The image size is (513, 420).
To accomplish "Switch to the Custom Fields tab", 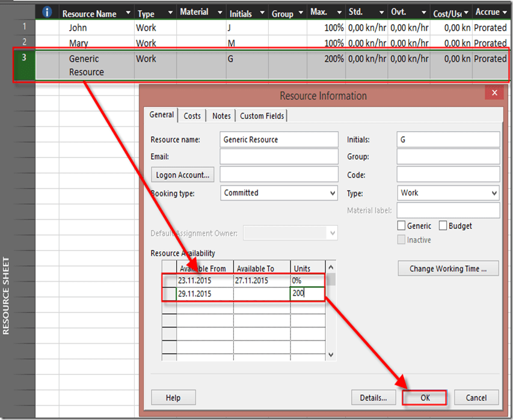I will coord(262,116).
